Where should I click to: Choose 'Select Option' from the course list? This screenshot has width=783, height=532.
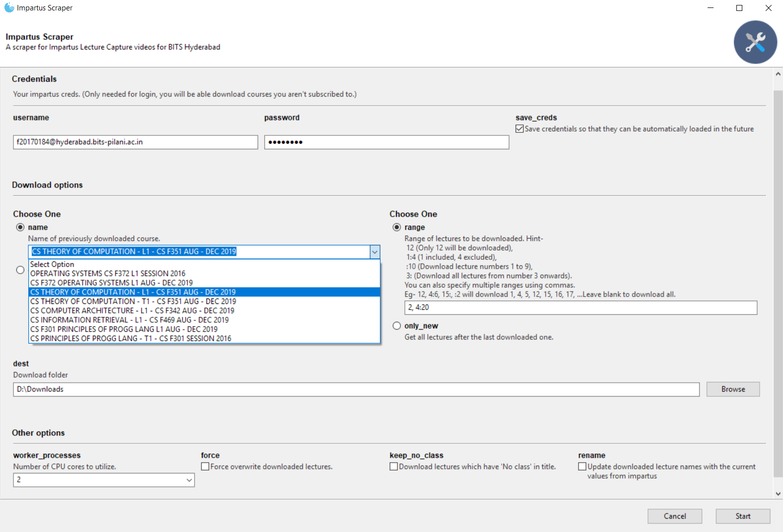(204, 264)
